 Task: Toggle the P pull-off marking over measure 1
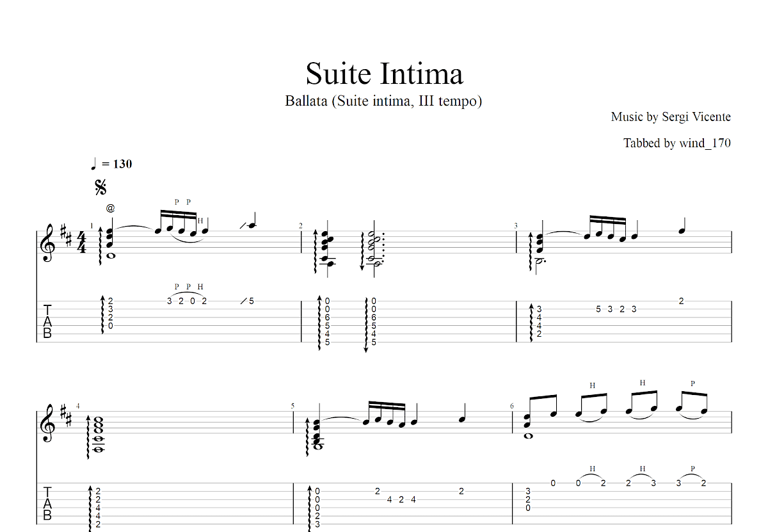coord(177,201)
